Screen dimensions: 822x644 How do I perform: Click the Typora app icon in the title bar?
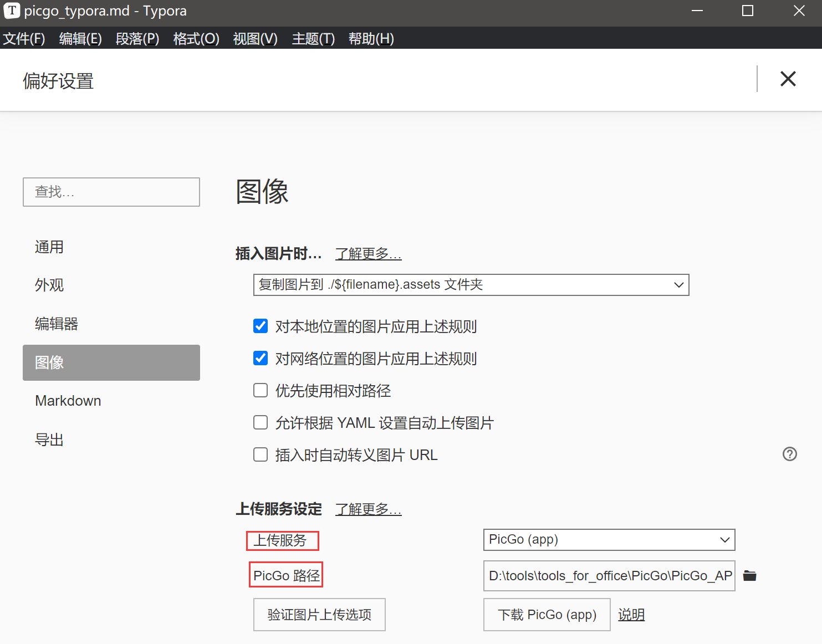(12, 11)
